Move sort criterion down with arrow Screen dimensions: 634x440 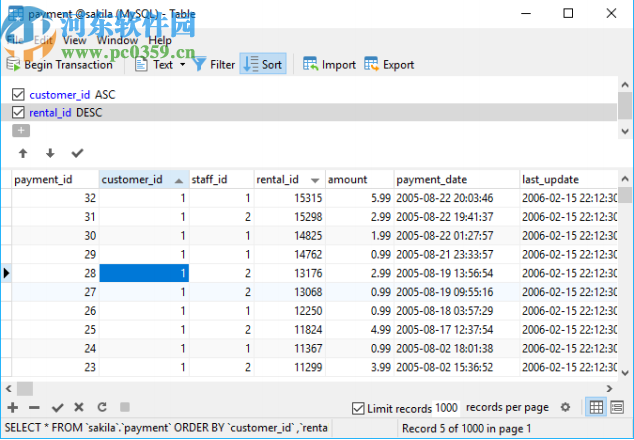tap(50, 154)
